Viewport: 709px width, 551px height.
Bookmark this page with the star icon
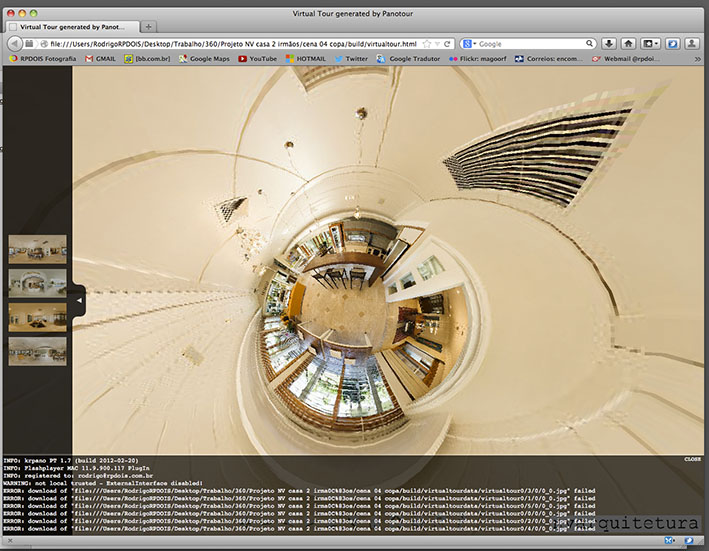coord(427,44)
